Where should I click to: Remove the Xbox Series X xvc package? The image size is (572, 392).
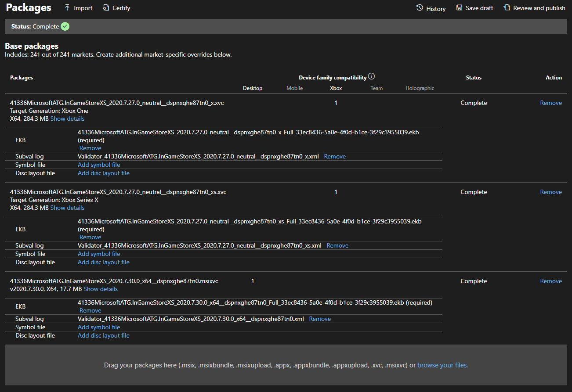click(550, 191)
